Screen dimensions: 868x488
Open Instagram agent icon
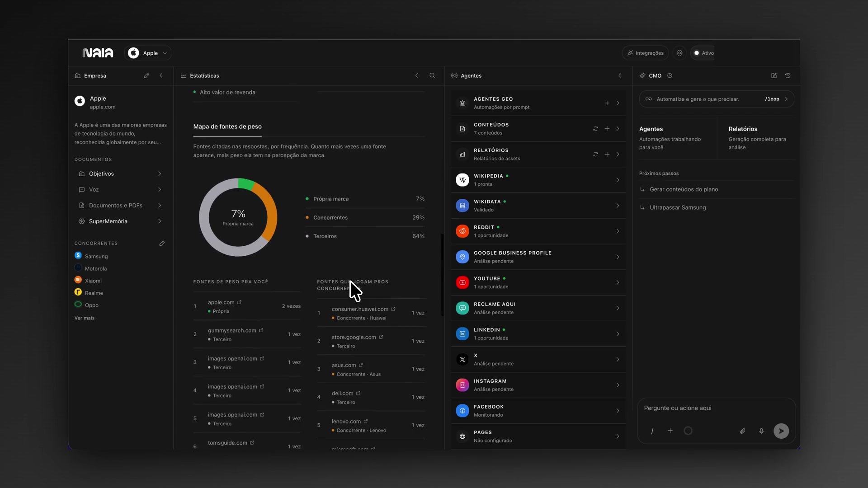click(462, 385)
